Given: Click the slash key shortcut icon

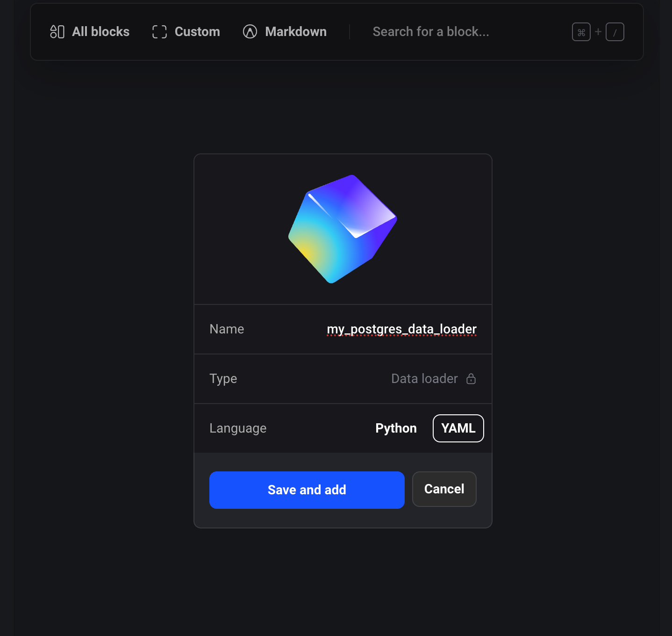Looking at the screenshot, I should tap(615, 32).
